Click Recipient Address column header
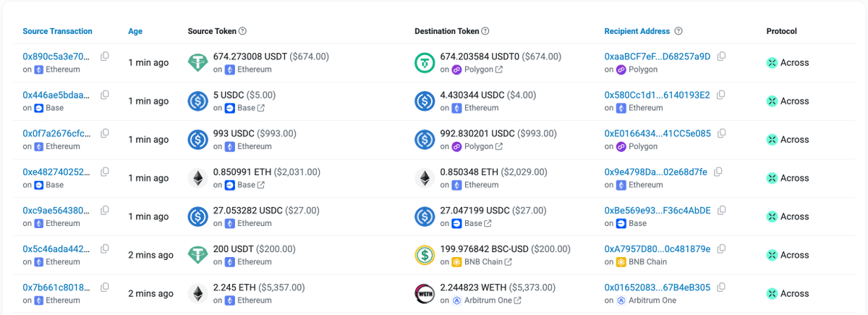The height and width of the screenshot is (315, 868). click(637, 31)
